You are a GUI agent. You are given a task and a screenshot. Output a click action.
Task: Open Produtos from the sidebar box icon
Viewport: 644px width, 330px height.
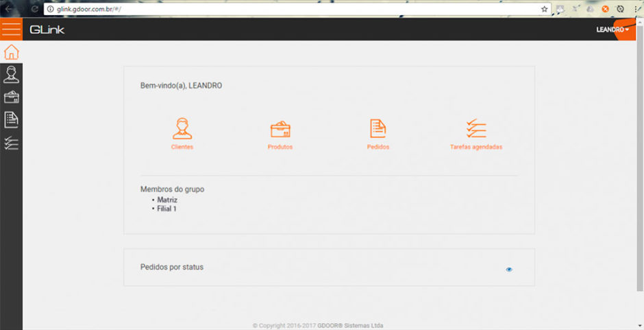click(x=11, y=97)
